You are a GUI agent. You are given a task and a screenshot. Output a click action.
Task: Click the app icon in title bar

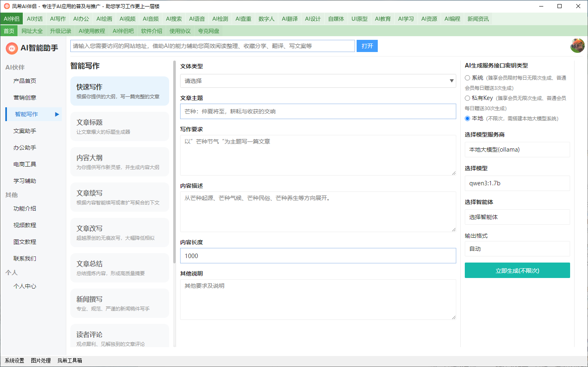click(7, 6)
